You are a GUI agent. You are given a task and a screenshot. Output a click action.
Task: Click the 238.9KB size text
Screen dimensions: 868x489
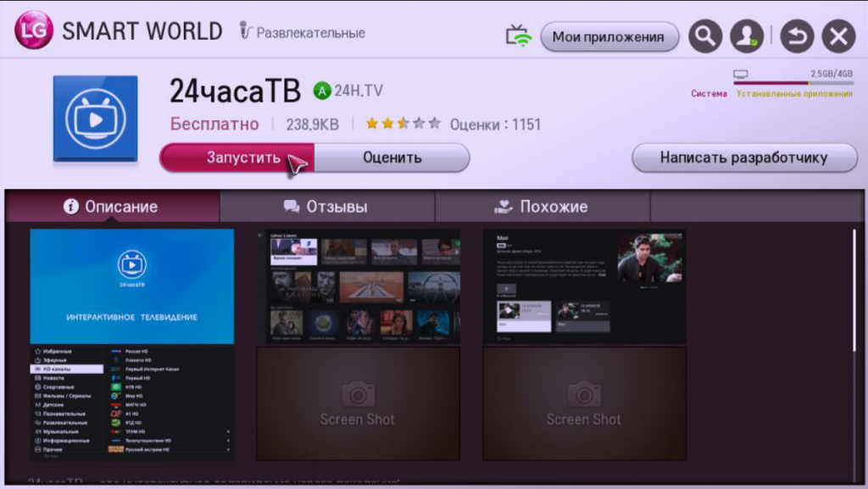[x=312, y=125]
